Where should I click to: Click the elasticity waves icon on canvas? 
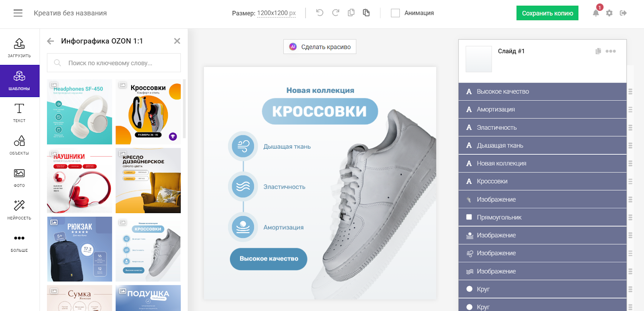(243, 187)
